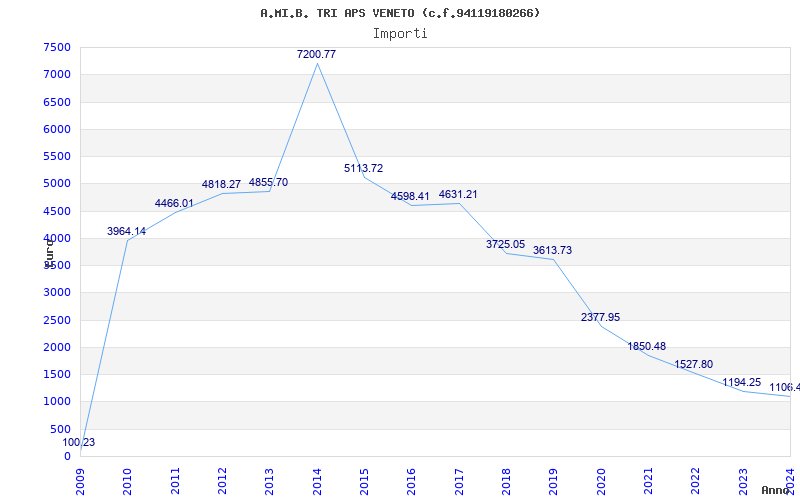Viewport: 800px width, 500px height.
Task: Click the x-axis year 2022
Action: (696, 482)
